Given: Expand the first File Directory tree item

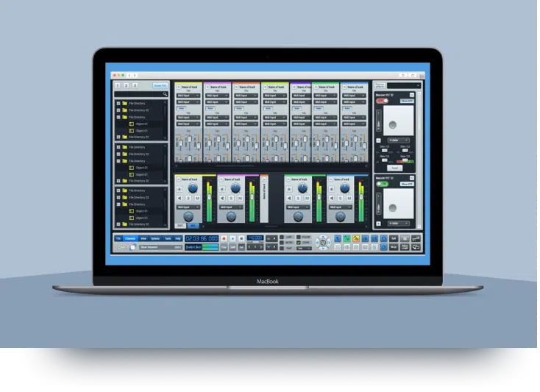Looking at the screenshot, I should tap(118, 103).
